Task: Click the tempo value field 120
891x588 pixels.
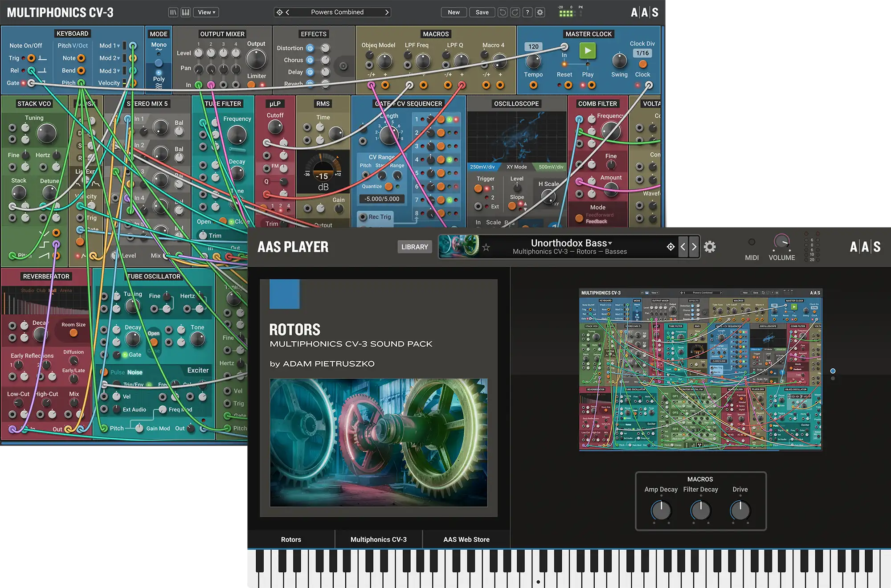Action: tap(533, 46)
